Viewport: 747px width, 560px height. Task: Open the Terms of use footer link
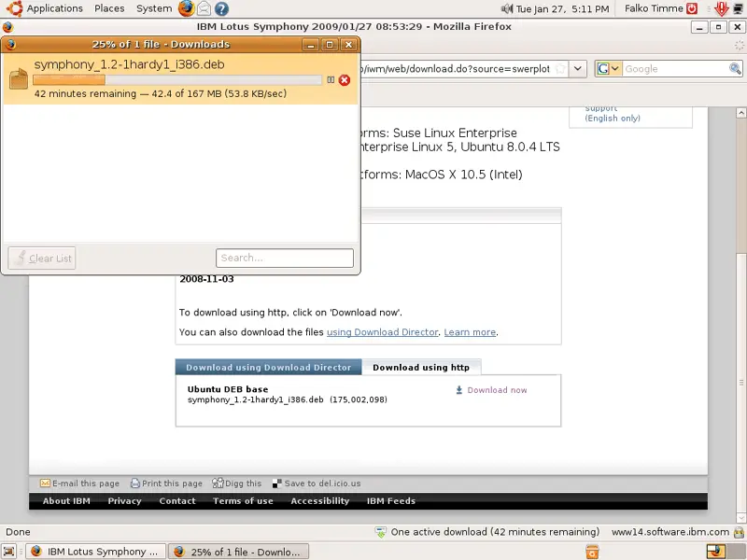(x=243, y=501)
